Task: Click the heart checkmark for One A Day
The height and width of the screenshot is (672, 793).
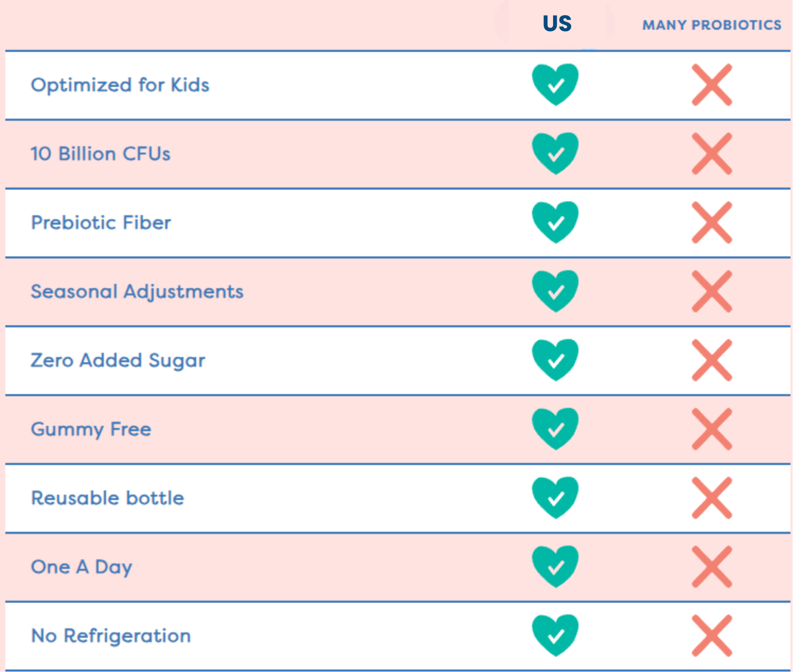Action: (555, 566)
